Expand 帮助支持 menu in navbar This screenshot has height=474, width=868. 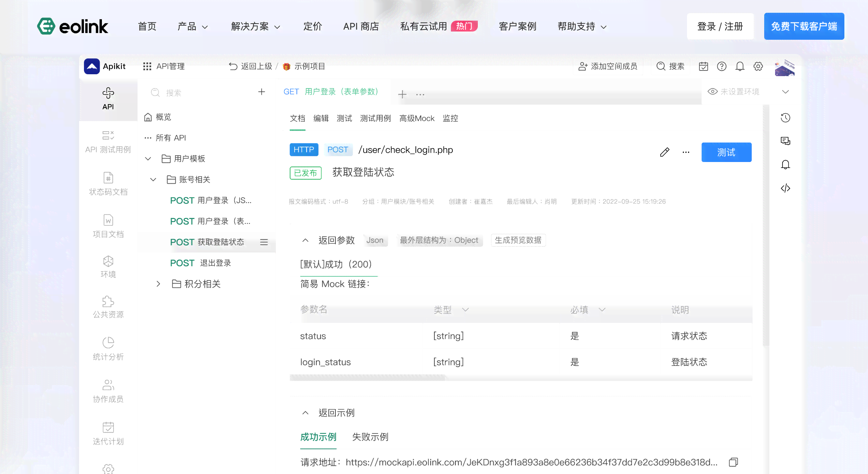point(582,27)
